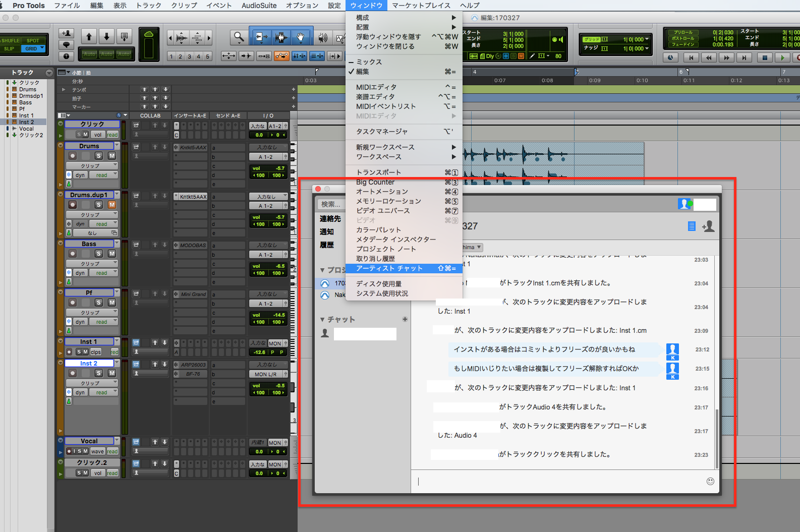Click the プリロール button in transport
The height and width of the screenshot is (532, 800).
(x=683, y=32)
